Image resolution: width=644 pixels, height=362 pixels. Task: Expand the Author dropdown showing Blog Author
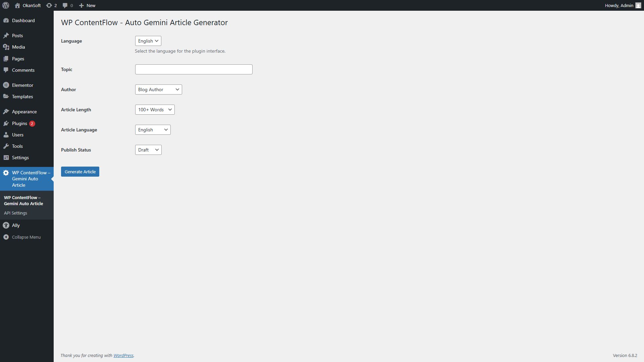click(x=158, y=89)
